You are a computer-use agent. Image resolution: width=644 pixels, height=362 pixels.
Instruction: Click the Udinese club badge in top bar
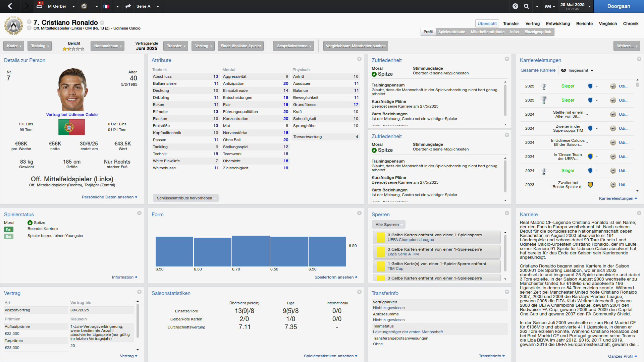coord(84,6)
